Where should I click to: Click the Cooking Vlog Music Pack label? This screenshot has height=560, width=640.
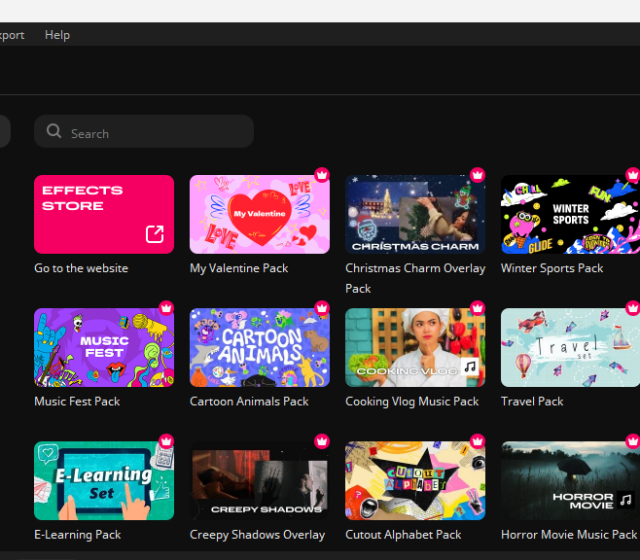click(x=412, y=401)
